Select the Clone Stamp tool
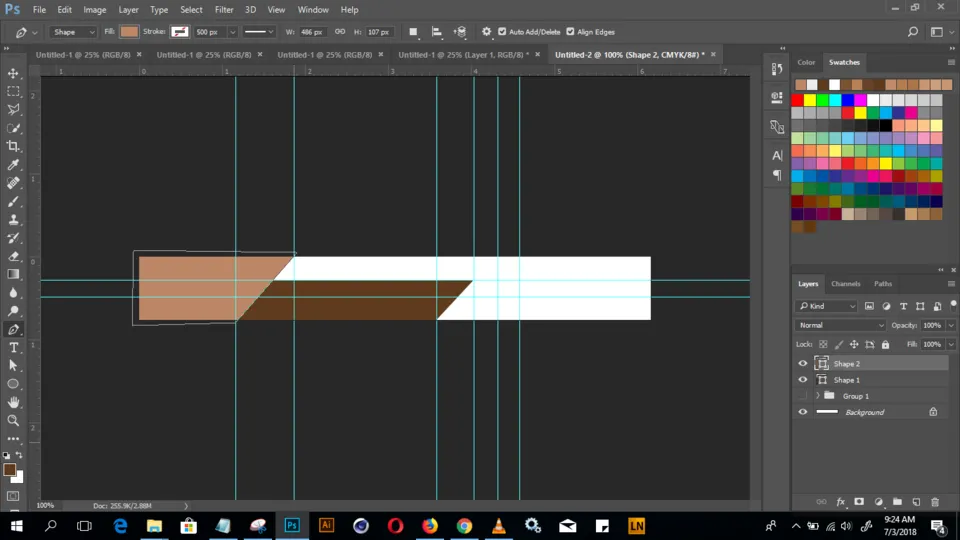 [x=13, y=220]
